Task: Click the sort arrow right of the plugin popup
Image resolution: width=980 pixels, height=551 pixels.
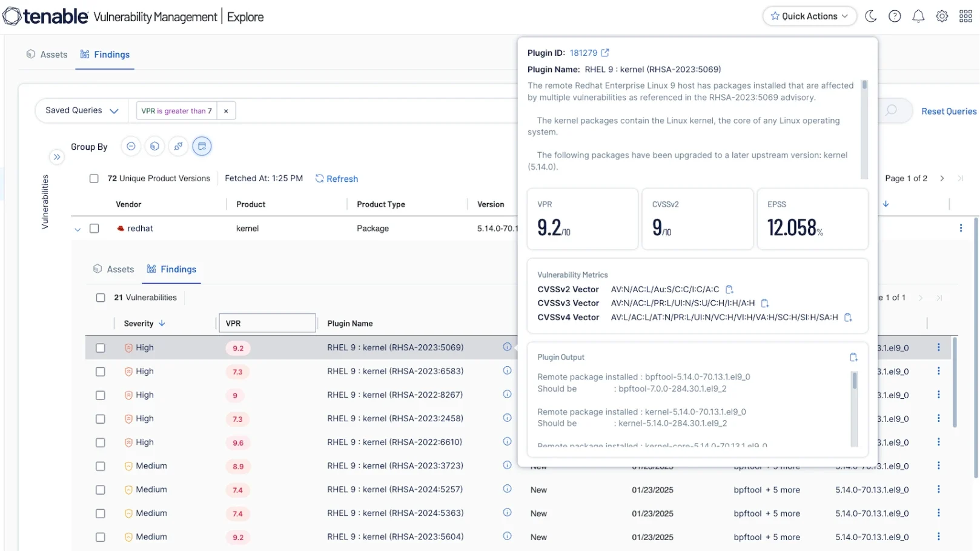Action: 886,204
